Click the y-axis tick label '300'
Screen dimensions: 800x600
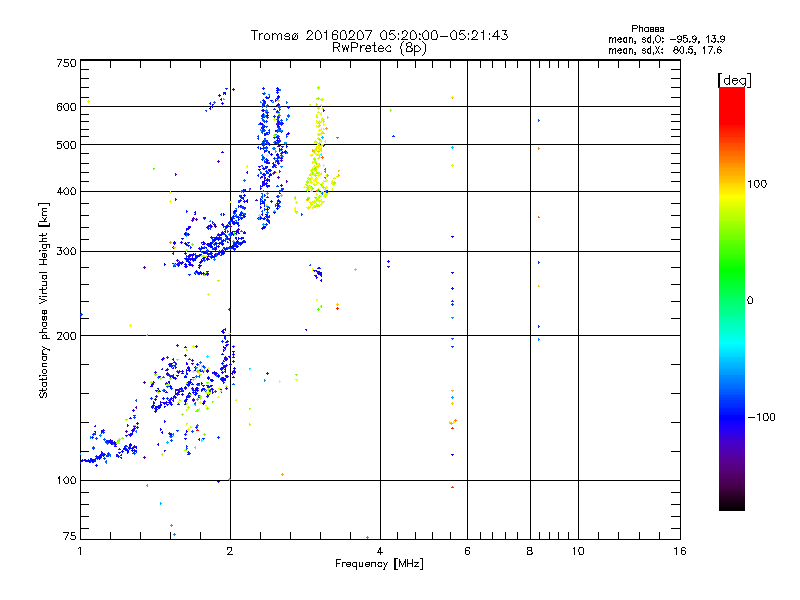click(66, 251)
